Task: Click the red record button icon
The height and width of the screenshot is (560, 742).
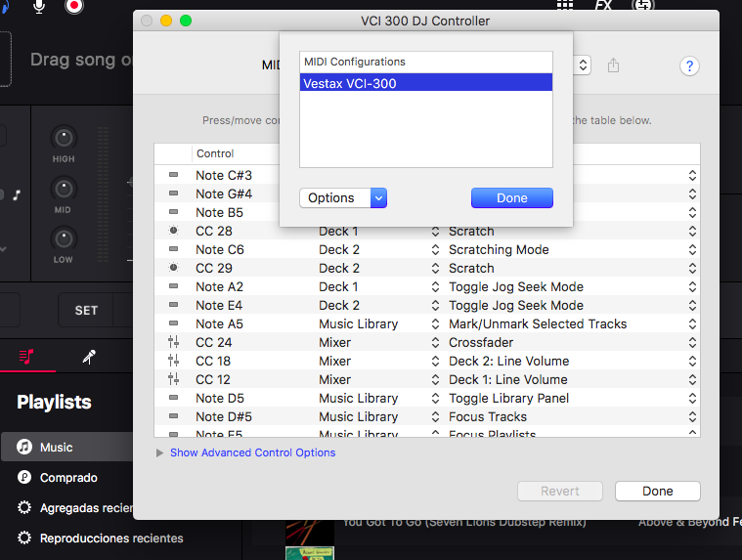Action: tap(74, 5)
